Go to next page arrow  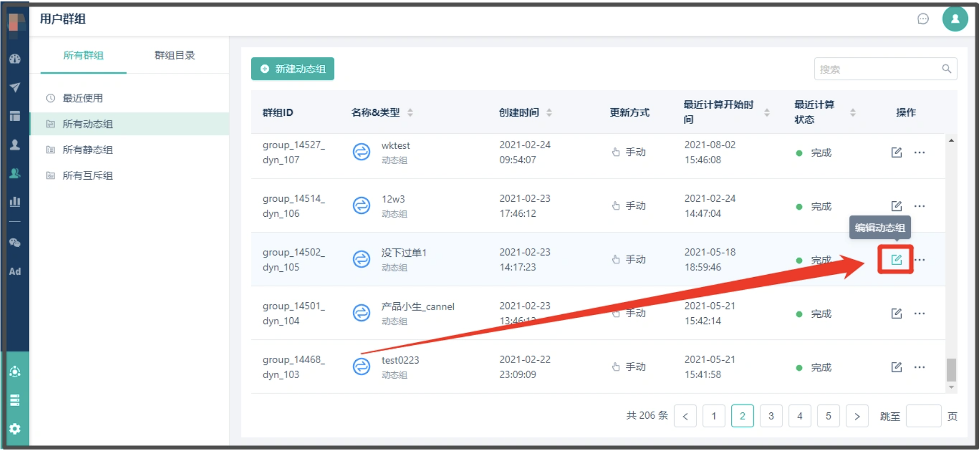[x=857, y=416]
